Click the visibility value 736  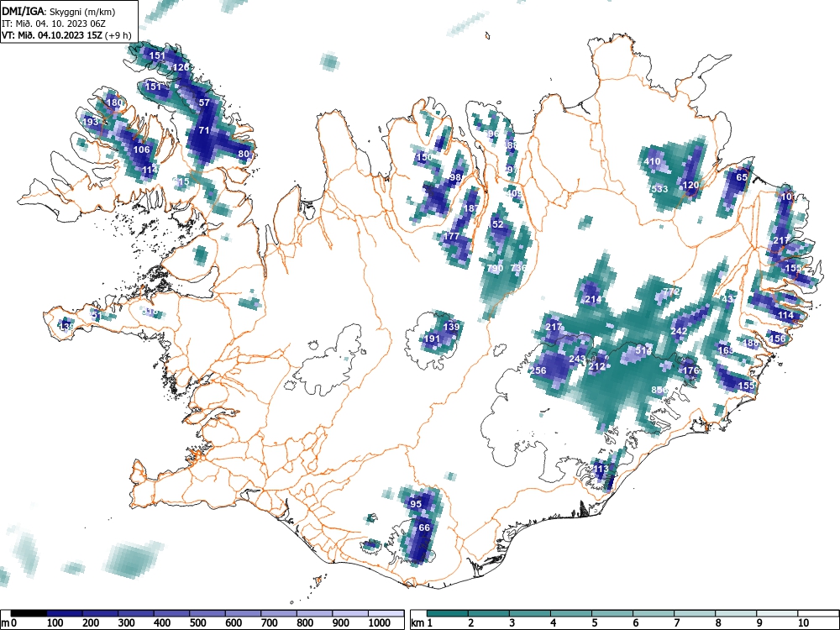518,268
